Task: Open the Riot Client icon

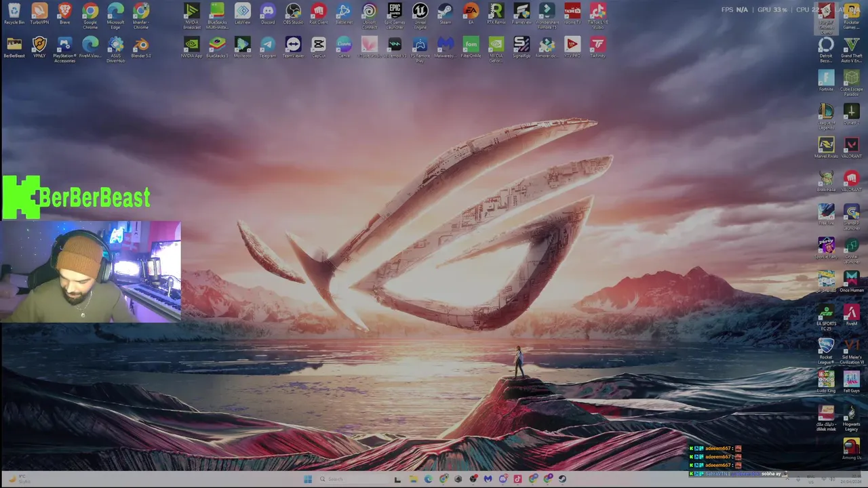Action: click(x=318, y=14)
